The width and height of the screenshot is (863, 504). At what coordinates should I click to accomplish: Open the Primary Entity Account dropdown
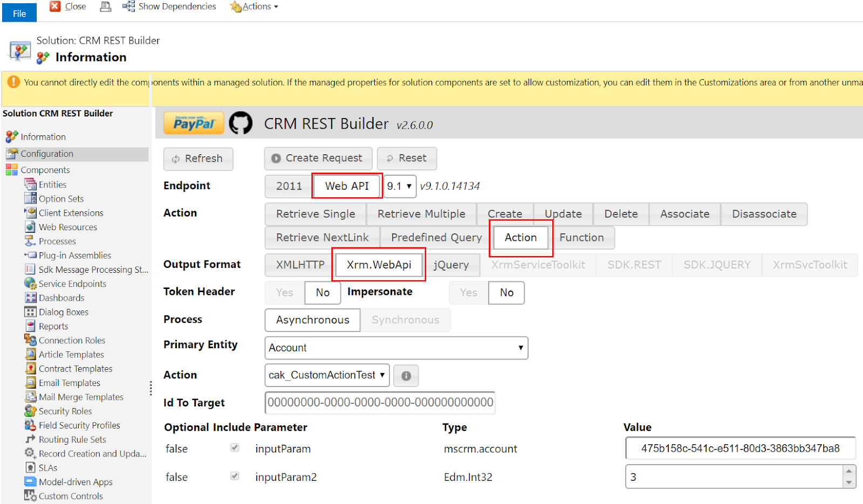[396, 348]
